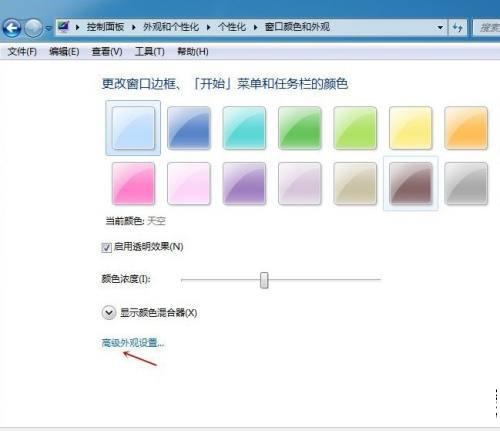Image resolution: width=500 pixels, height=431 pixels.
Task: Select the purple color swatch
Action: tap(244, 183)
